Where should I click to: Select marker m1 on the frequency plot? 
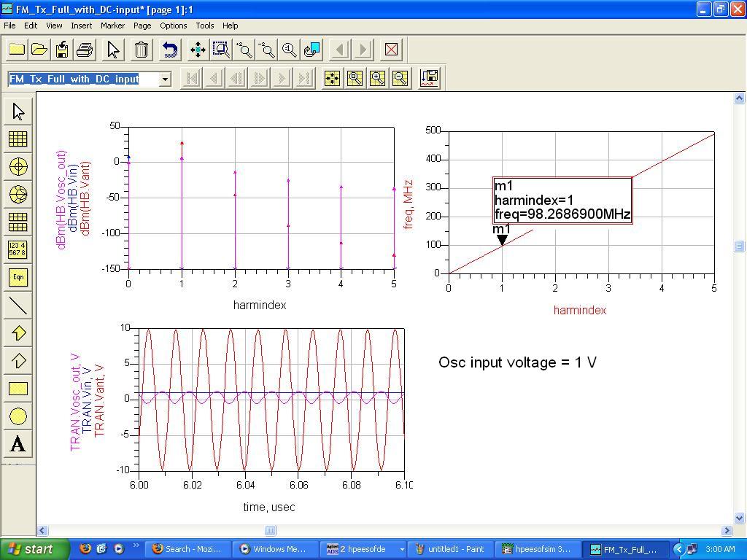pyautogui.click(x=502, y=239)
